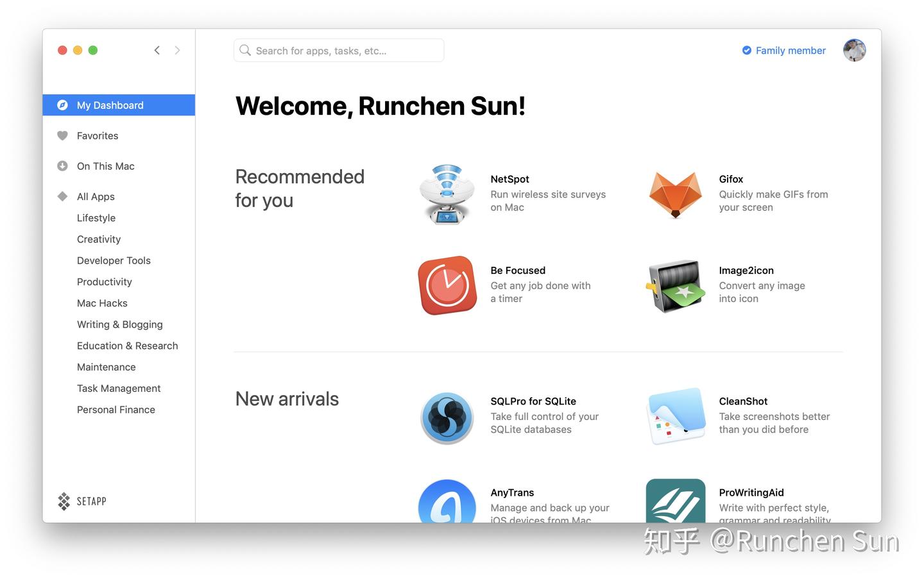Click the ProWritingAid app icon
Viewport: 924px width, 579px height.
pos(675,505)
